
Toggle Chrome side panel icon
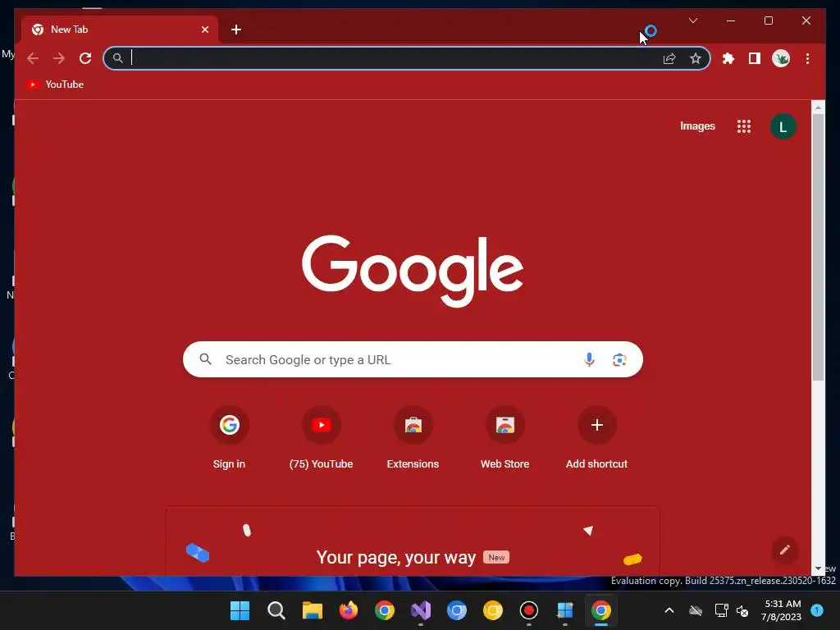[755, 58]
